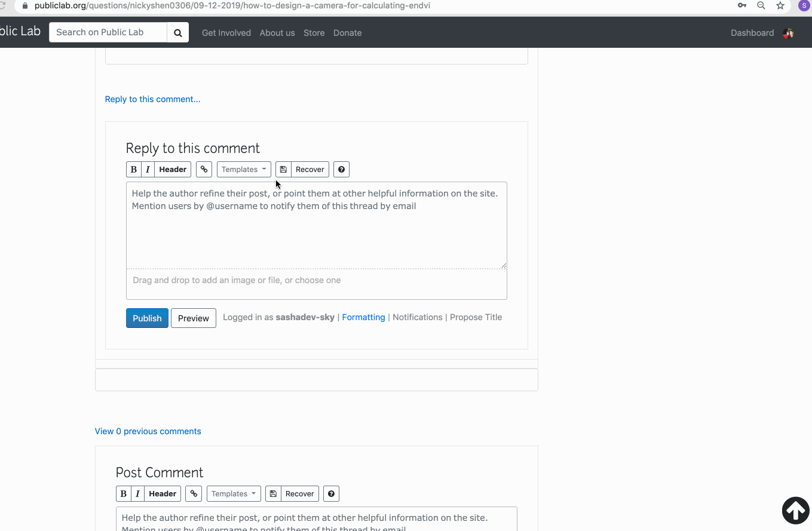This screenshot has height=531, width=812.
Task: Insert a link in the Post Comment editor
Action: coord(194,493)
